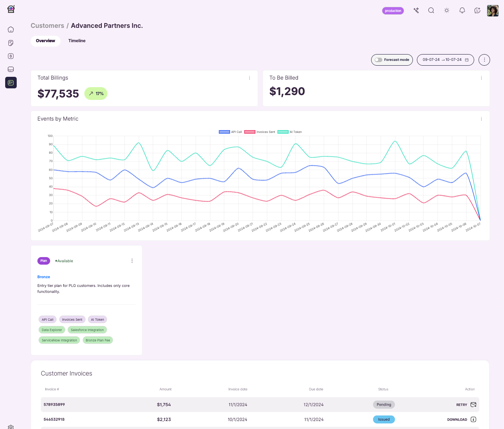Toggle the theme with the sun icon

(x=446, y=10)
